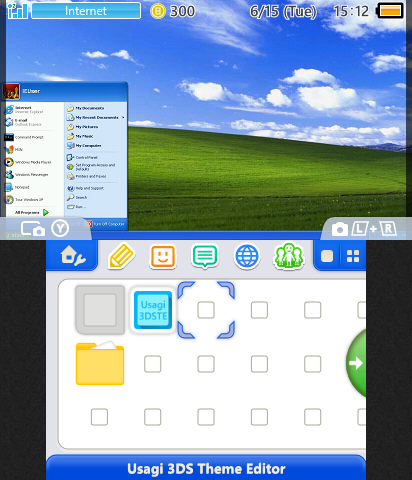Switch to smaller icons four-square grid button
The height and width of the screenshot is (480, 412).
(x=353, y=256)
